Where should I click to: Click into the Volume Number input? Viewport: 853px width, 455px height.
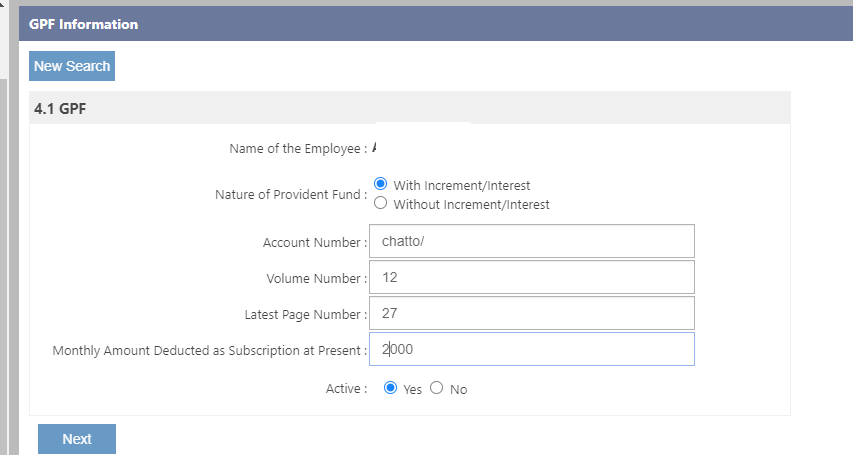coord(531,277)
